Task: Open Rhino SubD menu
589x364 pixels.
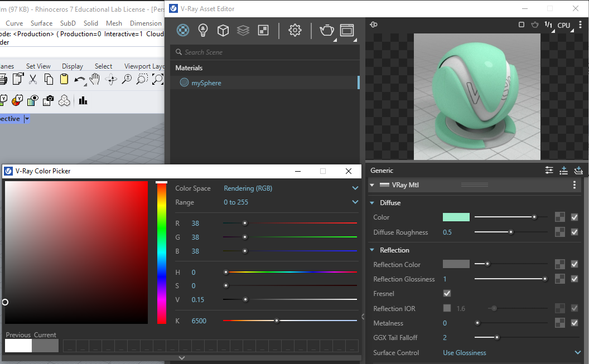Action: 67,23
